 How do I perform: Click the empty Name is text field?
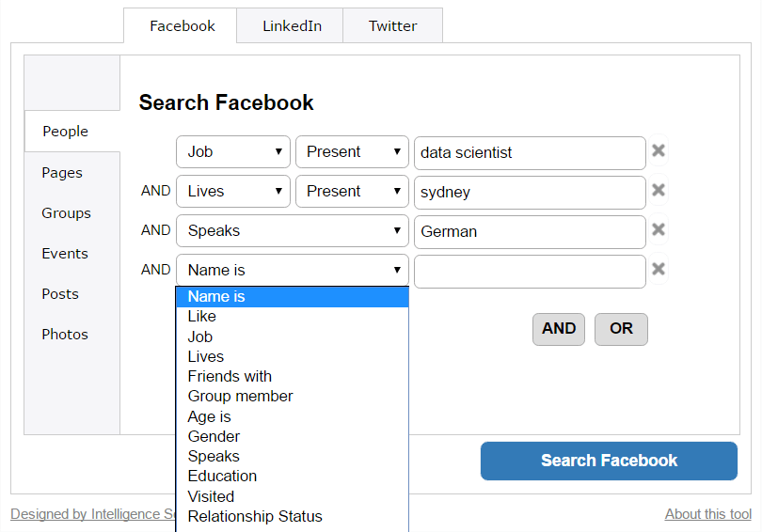point(530,272)
